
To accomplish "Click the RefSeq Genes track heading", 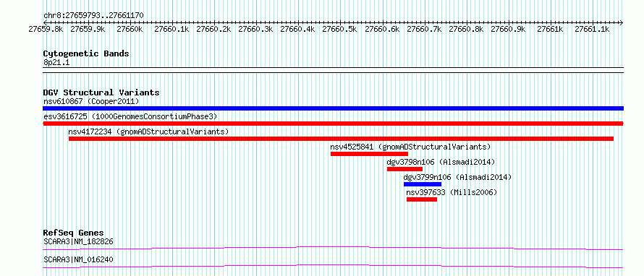I will coord(73,233).
